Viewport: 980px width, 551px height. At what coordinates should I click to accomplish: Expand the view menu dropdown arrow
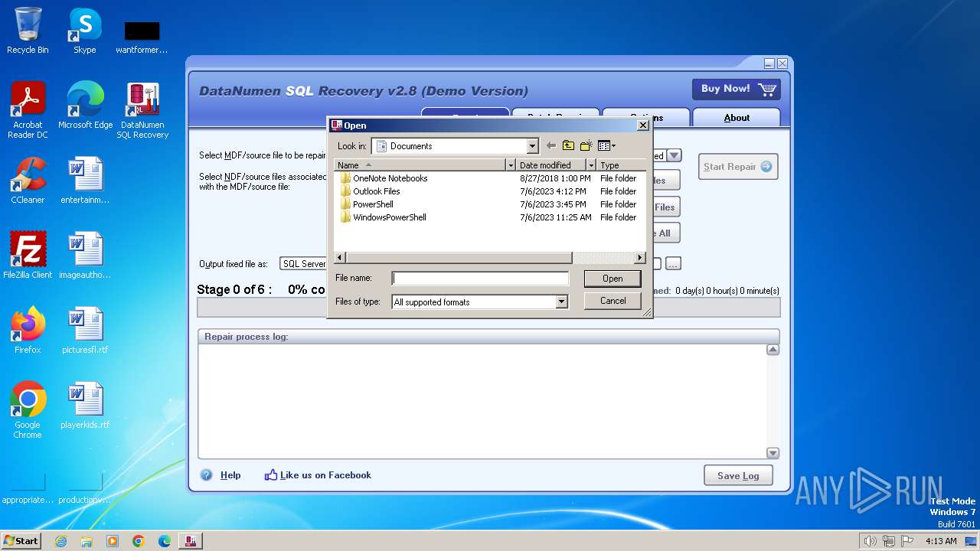point(613,146)
